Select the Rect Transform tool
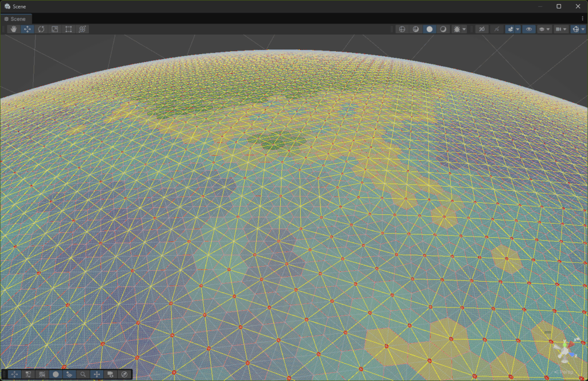The height and width of the screenshot is (381, 588). coord(68,29)
